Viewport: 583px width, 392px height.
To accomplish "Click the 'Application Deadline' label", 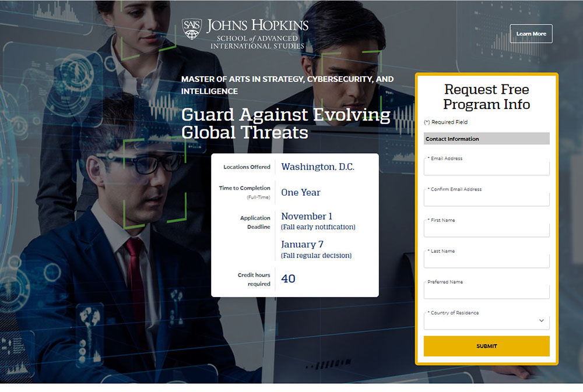I will (255, 222).
